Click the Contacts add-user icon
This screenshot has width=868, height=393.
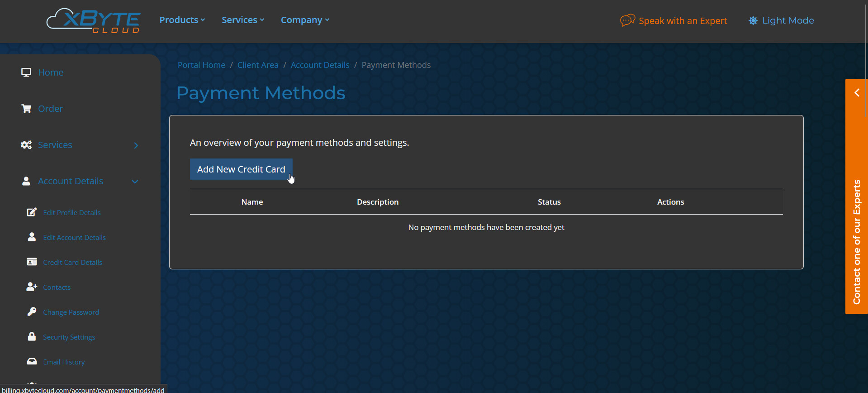[32, 287]
